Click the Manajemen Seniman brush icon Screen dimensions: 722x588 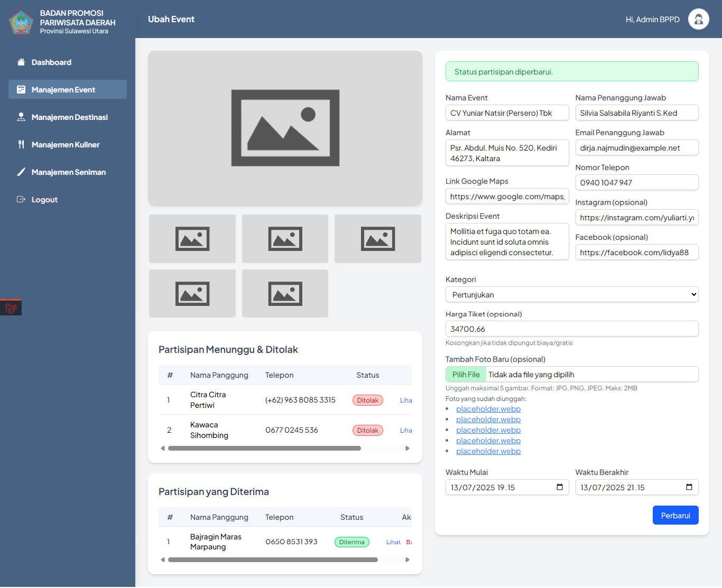[21, 172]
